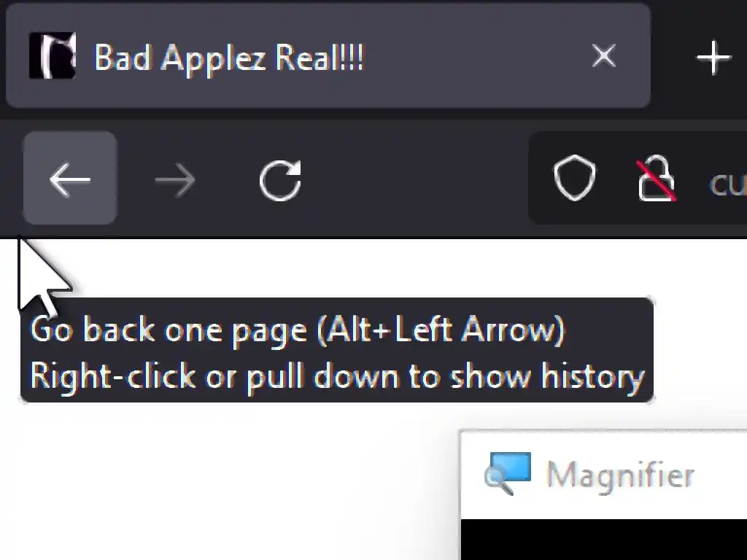Click the blank white page area below tooltip
The width and height of the screenshot is (747, 560).
[x=228, y=481]
